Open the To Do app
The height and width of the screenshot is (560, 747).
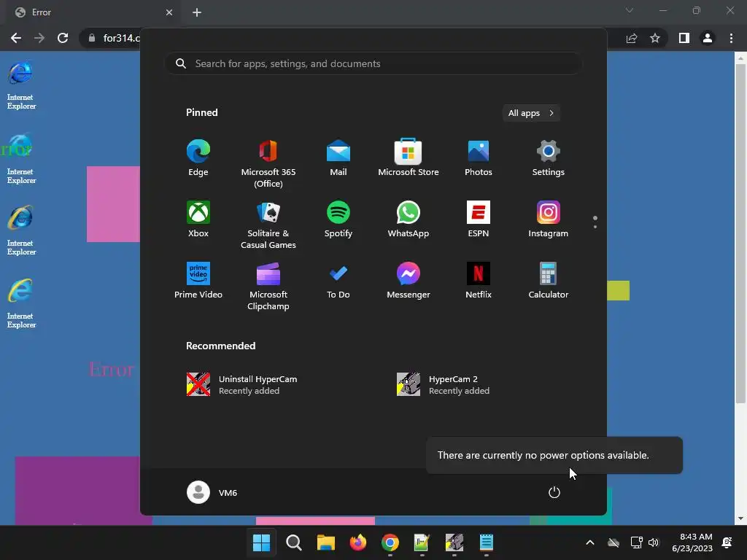(x=338, y=281)
